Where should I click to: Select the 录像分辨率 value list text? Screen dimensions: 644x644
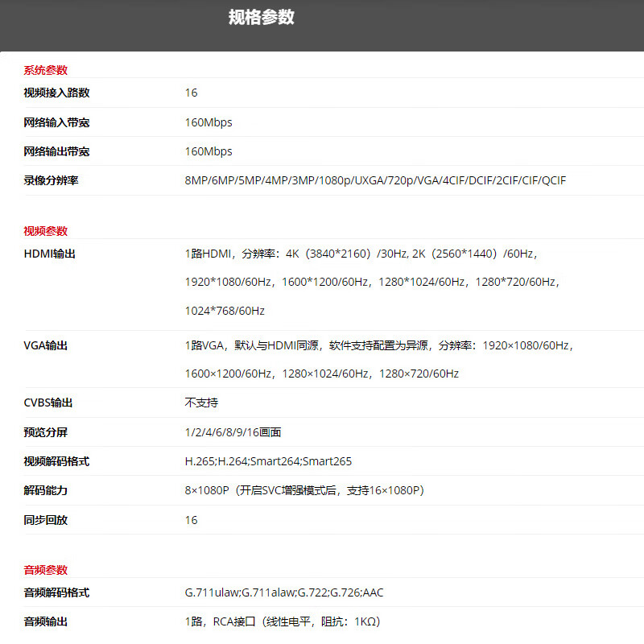375,180
